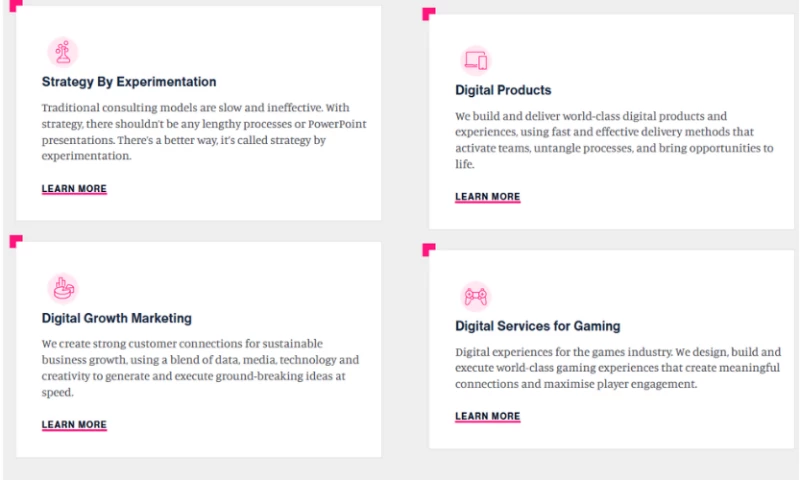Click pink corner marker on Growth Marketing card
The image size is (800, 480).
pyautogui.click(x=14, y=241)
